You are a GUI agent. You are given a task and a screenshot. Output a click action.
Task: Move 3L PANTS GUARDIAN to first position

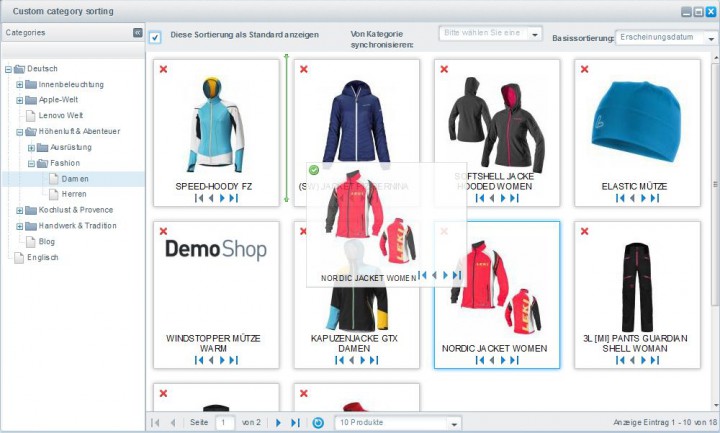[x=620, y=360]
